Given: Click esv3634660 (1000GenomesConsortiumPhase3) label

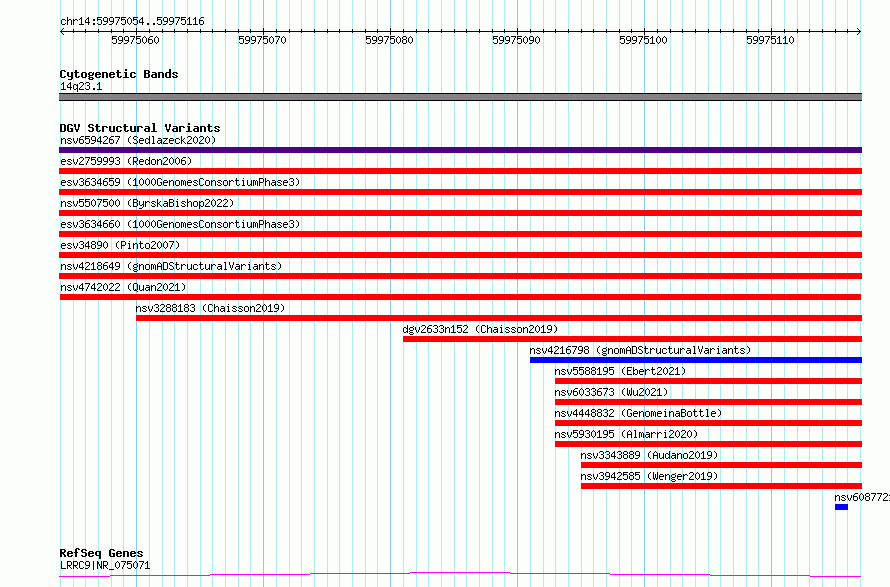Looking at the screenshot, I should point(180,224).
